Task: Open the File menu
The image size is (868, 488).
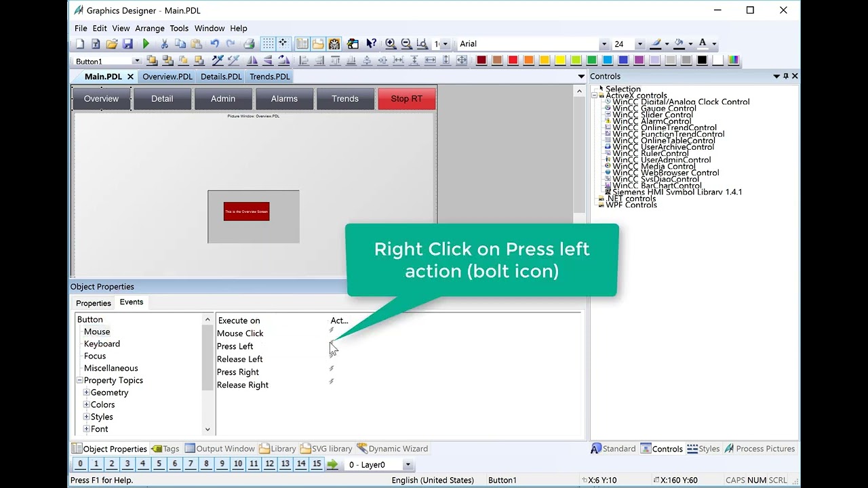Action: coord(81,28)
